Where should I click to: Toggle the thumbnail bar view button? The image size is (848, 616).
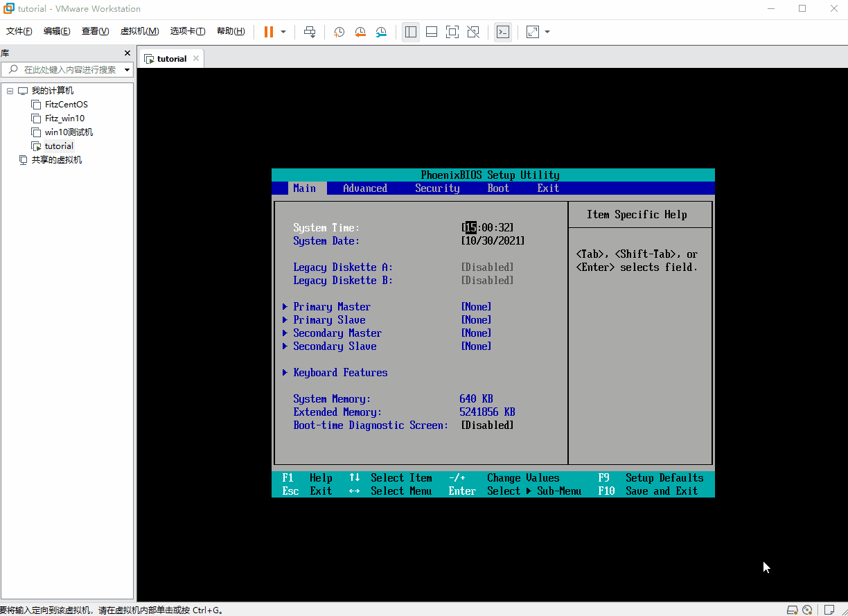pos(432,32)
